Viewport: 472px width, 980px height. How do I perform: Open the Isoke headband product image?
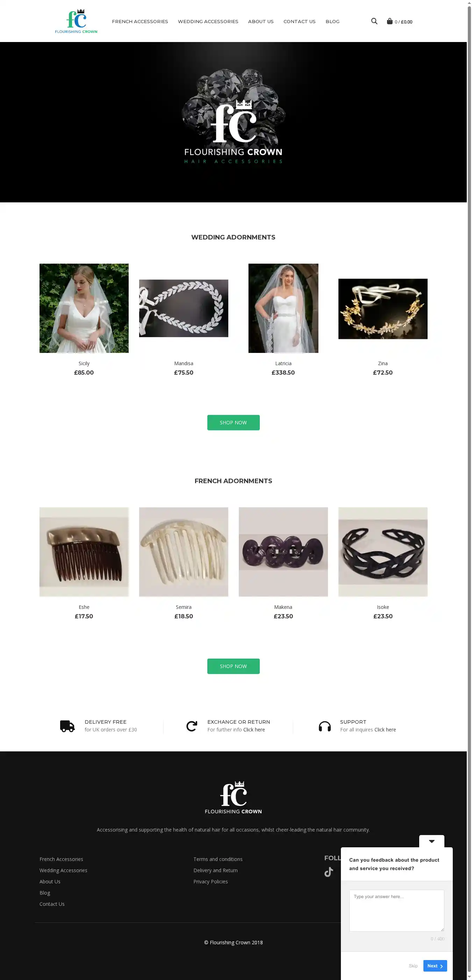383,552
